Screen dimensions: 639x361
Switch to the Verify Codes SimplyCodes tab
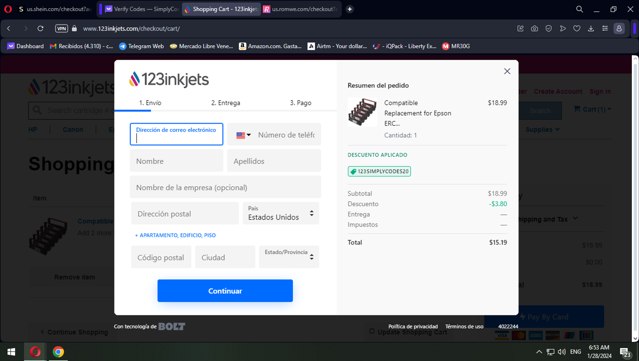pos(141,9)
